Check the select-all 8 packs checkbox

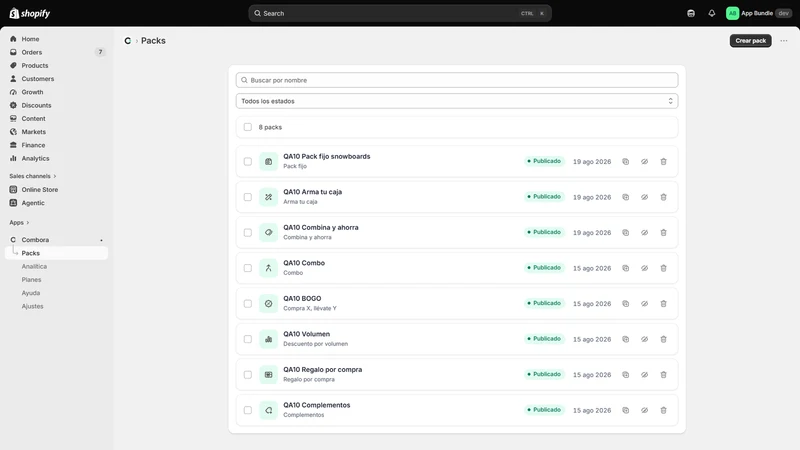tap(247, 127)
